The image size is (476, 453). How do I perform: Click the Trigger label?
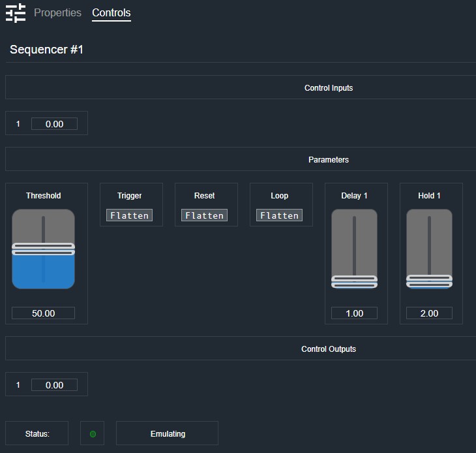(129, 196)
